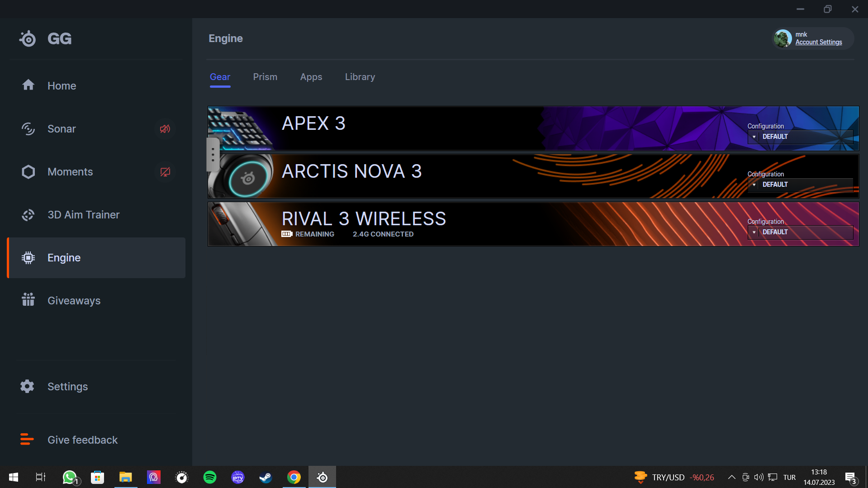This screenshot has height=488, width=868.
Task: Expand the APEX 3 Configuration dropdown
Action: (x=800, y=137)
